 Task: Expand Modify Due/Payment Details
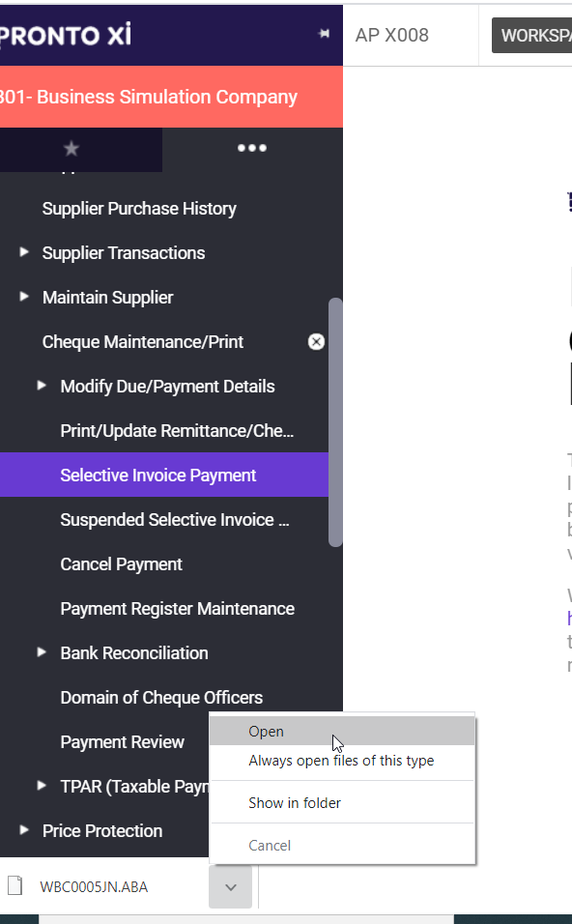(x=42, y=386)
